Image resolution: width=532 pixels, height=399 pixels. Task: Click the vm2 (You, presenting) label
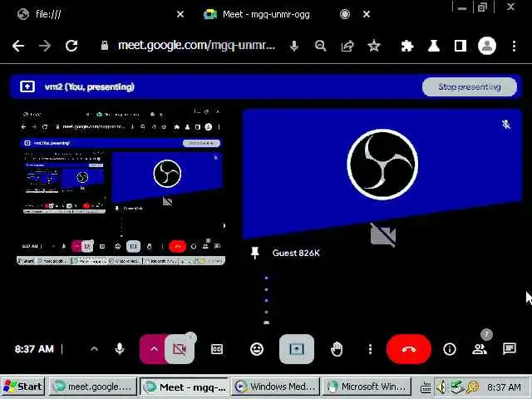90,86
